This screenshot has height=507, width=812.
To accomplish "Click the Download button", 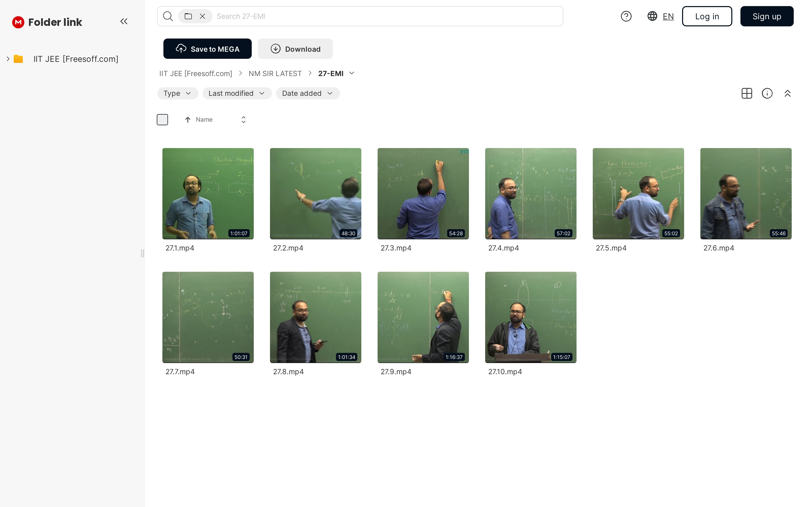I will tap(295, 49).
